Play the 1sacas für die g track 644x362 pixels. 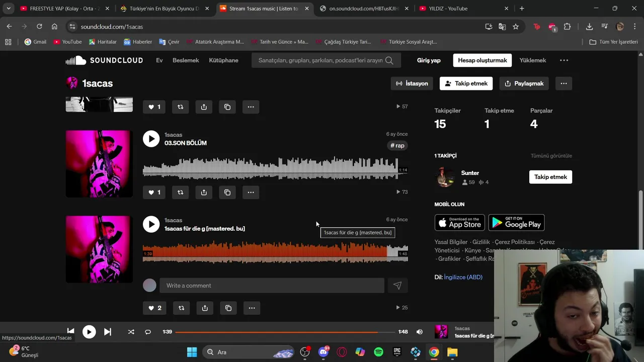click(151, 224)
